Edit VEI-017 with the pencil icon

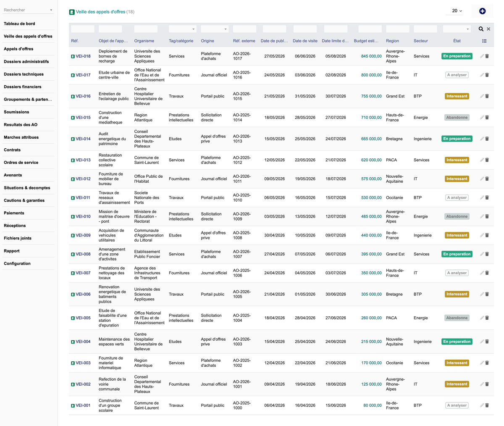click(x=482, y=75)
